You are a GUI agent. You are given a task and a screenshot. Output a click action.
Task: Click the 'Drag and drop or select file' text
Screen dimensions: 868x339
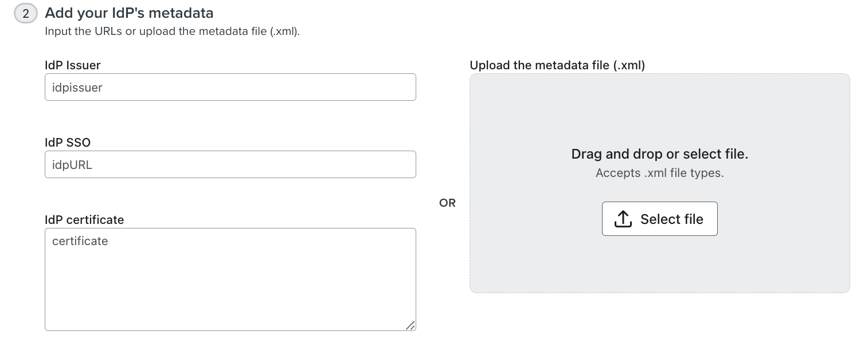click(659, 154)
